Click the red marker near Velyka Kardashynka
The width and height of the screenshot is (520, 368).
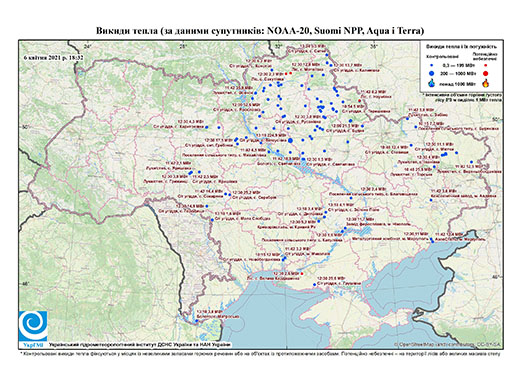pyautogui.click(x=302, y=274)
